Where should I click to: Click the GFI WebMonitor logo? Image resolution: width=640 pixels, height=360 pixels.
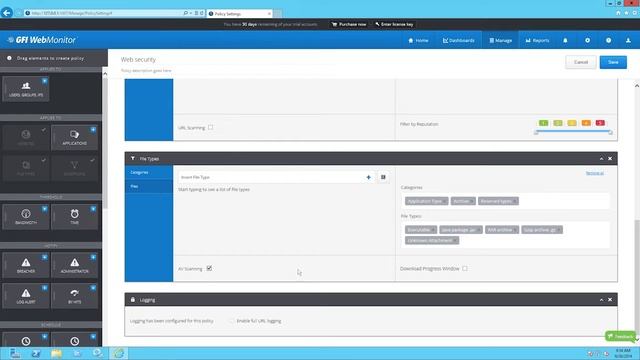(x=42, y=40)
